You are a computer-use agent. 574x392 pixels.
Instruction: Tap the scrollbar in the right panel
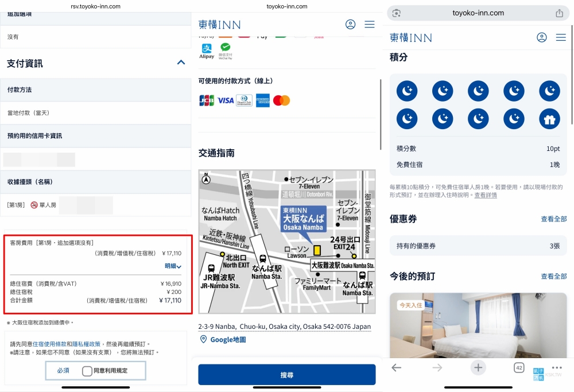(x=572, y=75)
